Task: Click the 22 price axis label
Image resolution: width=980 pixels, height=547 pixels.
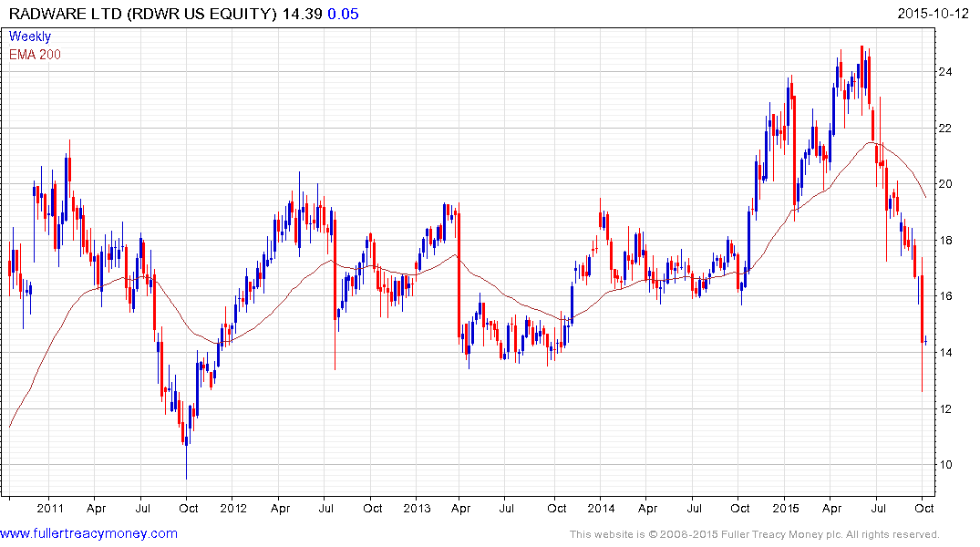Action: point(945,129)
